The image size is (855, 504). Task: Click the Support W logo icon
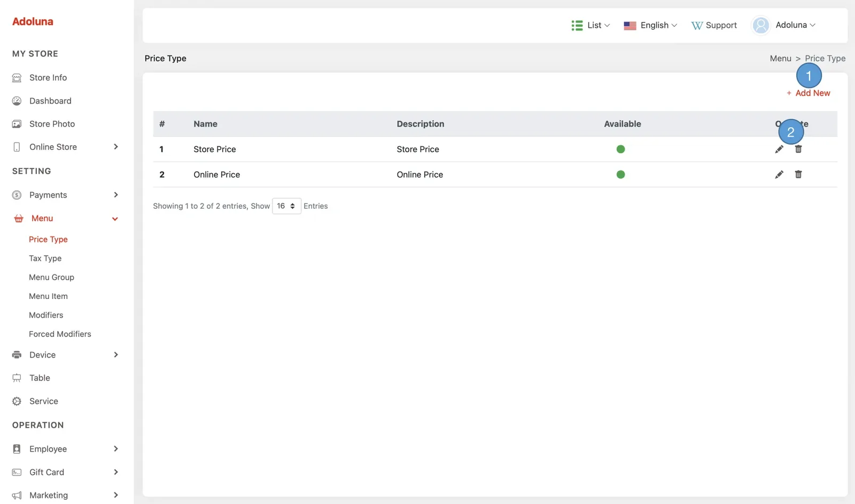coord(697,26)
